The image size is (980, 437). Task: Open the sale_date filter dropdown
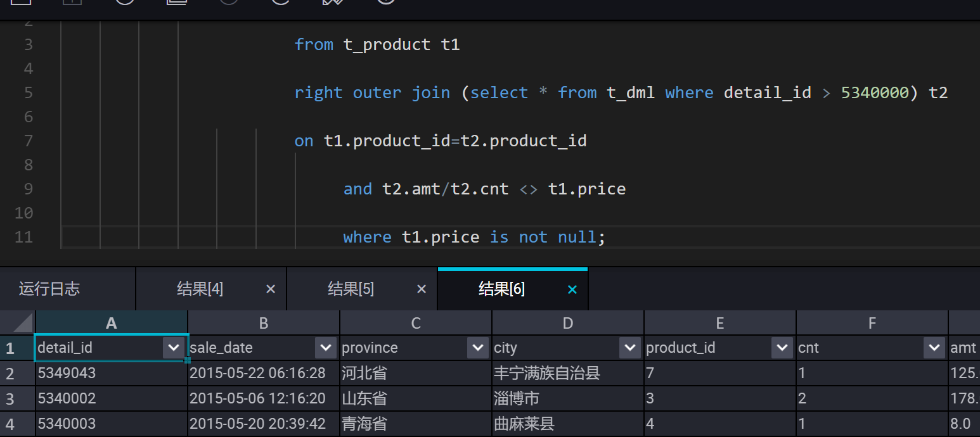tap(326, 348)
